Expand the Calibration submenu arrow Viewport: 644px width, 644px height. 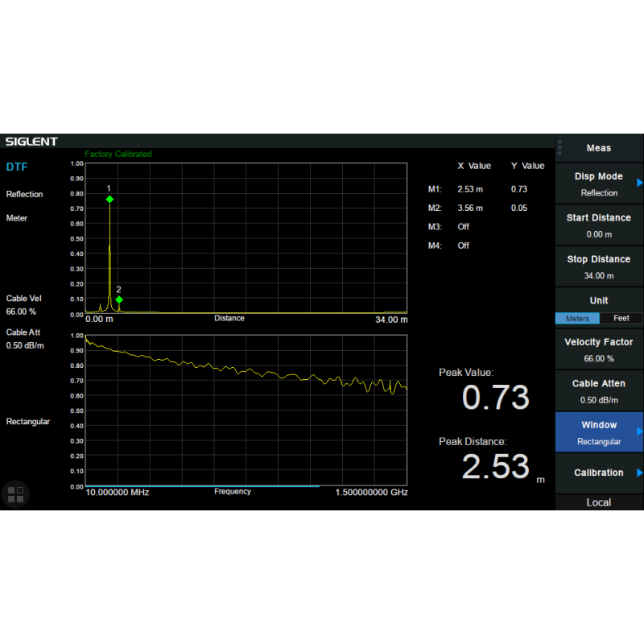639,473
